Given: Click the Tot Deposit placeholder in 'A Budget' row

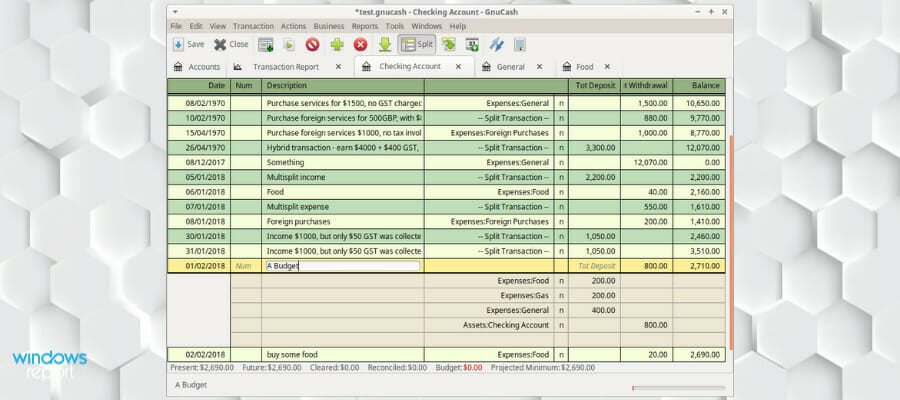Looking at the screenshot, I should [595, 266].
